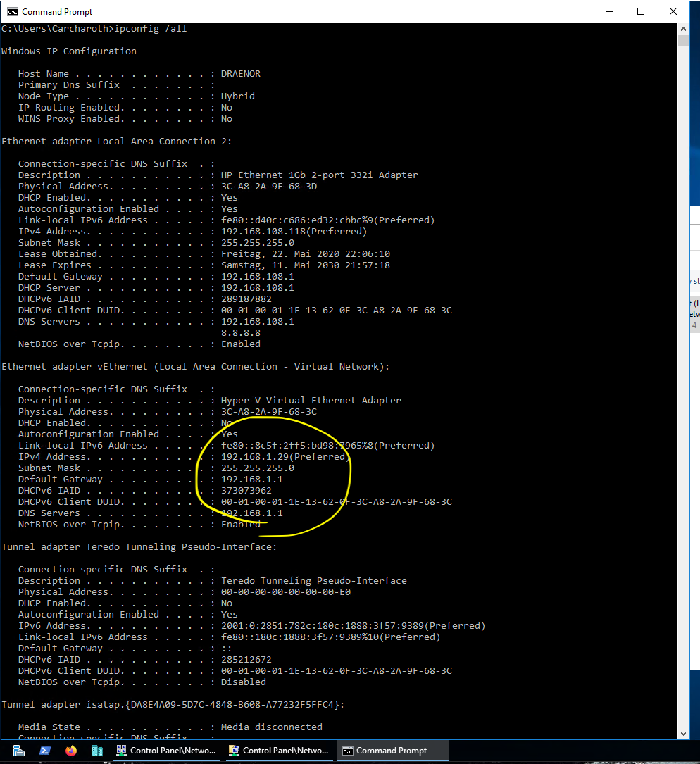This screenshot has height=764, width=700.
Task: Click the 8.8.8.8 DNS server entry
Action: click(x=240, y=333)
